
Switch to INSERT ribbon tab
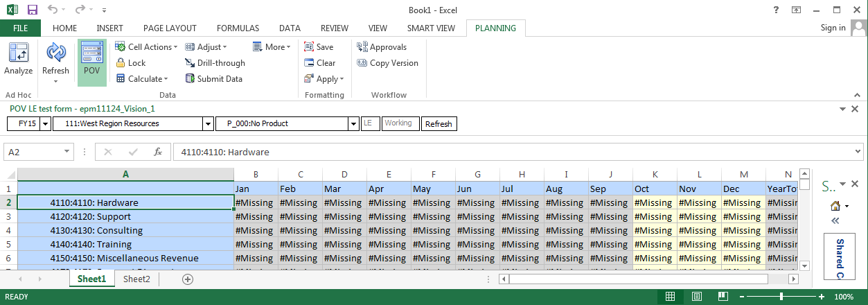click(x=110, y=28)
